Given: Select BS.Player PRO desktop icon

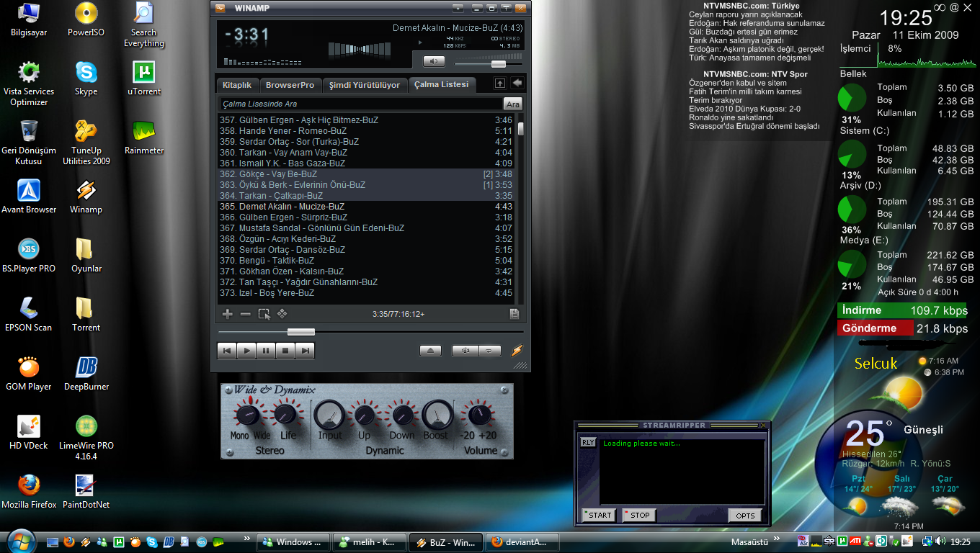Looking at the screenshot, I should 29,256.
